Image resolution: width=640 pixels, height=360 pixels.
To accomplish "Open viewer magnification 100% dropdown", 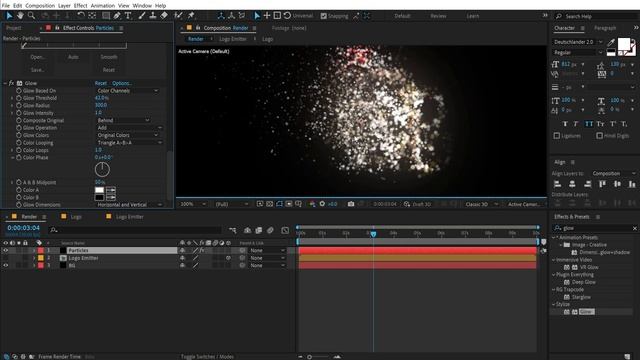I will 193,204.
